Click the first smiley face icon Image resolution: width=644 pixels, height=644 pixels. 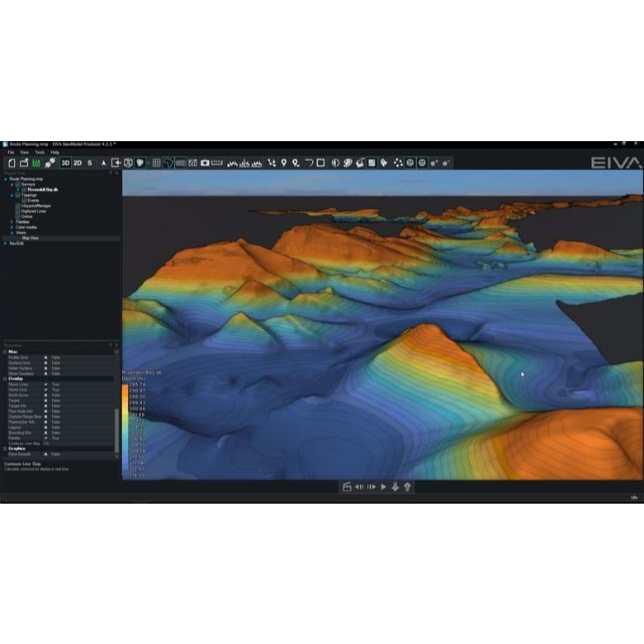tap(410, 163)
